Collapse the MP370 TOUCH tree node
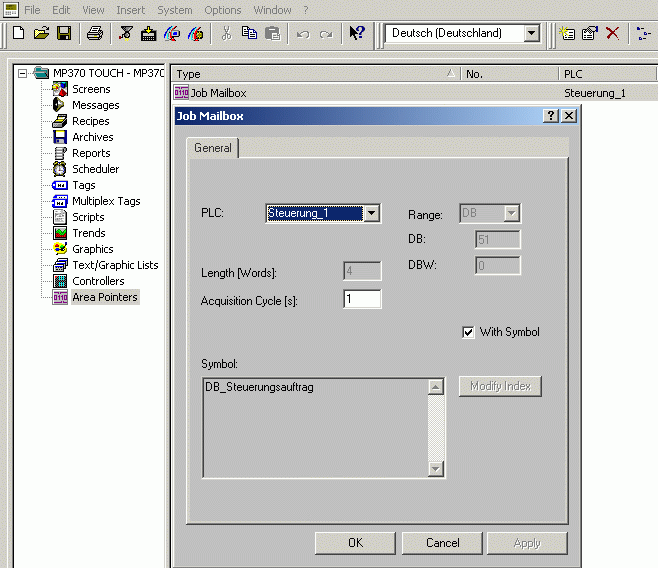 point(22,73)
